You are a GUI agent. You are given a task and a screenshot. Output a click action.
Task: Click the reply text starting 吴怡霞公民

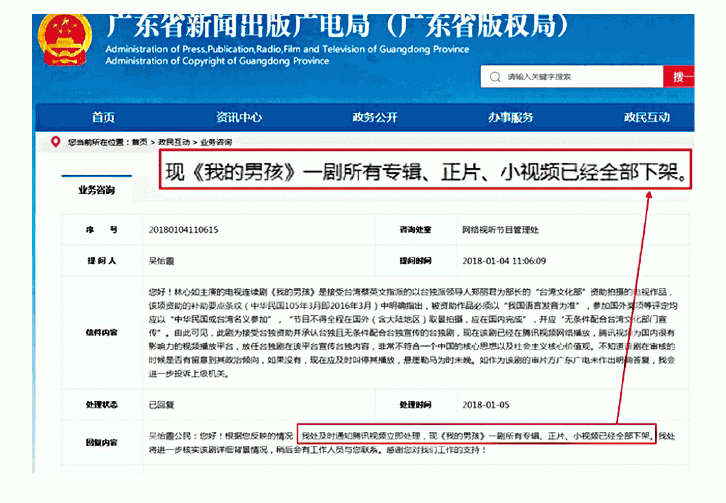click(x=412, y=442)
